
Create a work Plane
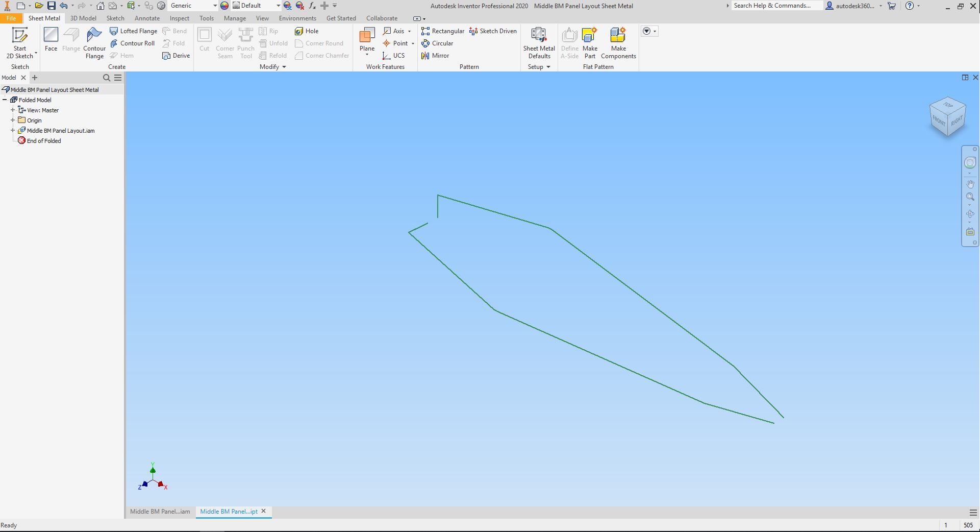coord(367,41)
